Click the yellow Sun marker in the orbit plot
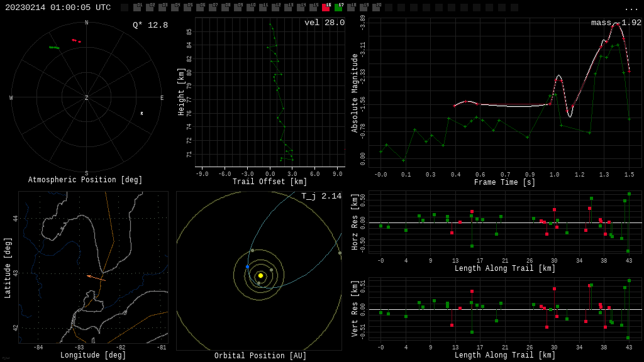The height and width of the screenshot is (362, 644). point(260,275)
